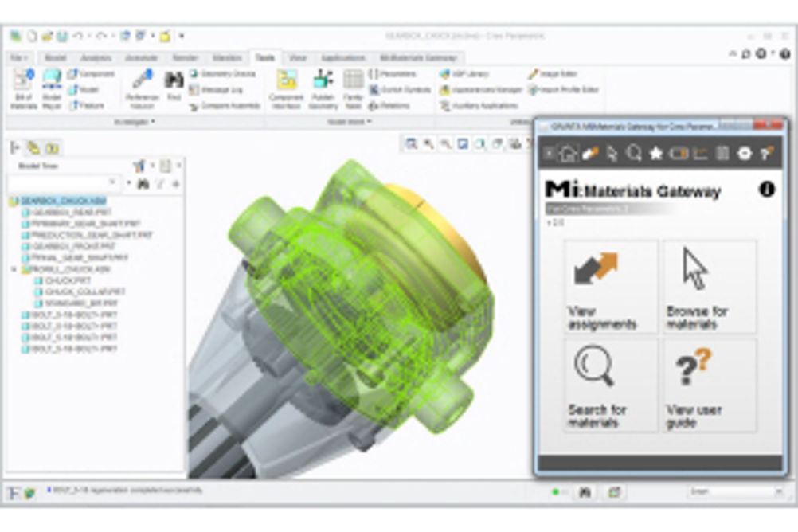
Task: Switch to the Analysis ribbon tab
Action: pos(96,57)
